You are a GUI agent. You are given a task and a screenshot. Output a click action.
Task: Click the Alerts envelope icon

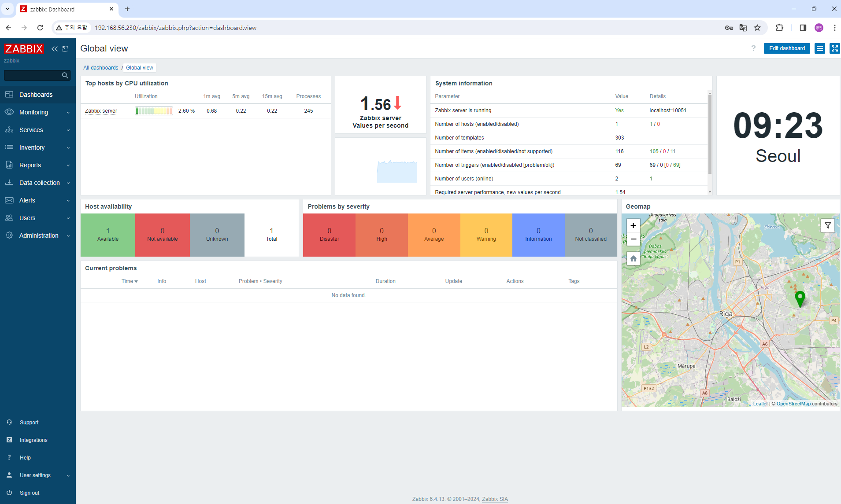coord(9,200)
